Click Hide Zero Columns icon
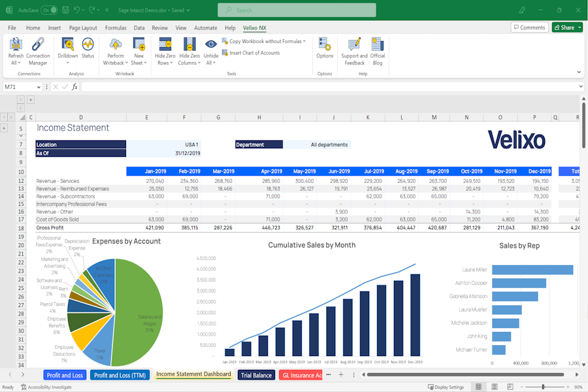 (x=189, y=44)
